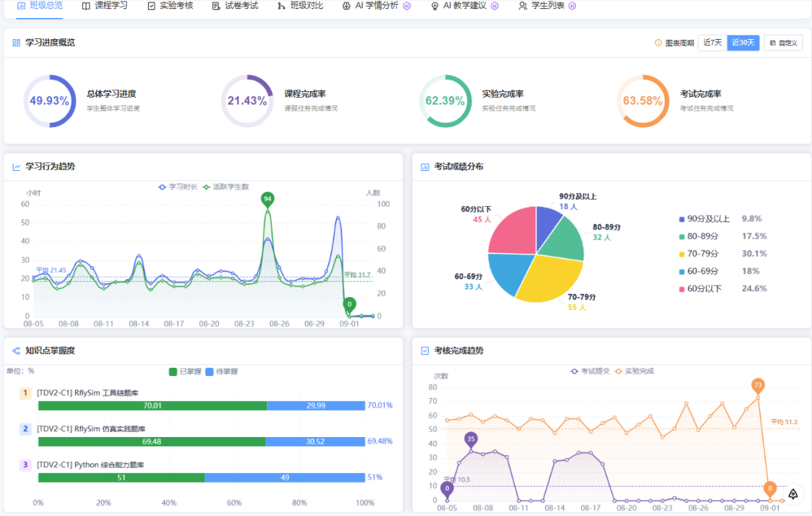The image size is (812, 516).
Task: Click the chart icon beside 班级总览
Action: point(21,6)
